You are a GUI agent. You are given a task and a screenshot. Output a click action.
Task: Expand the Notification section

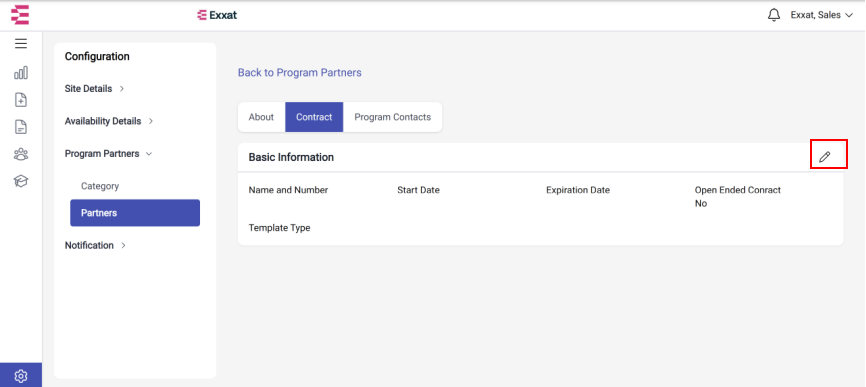pos(96,245)
